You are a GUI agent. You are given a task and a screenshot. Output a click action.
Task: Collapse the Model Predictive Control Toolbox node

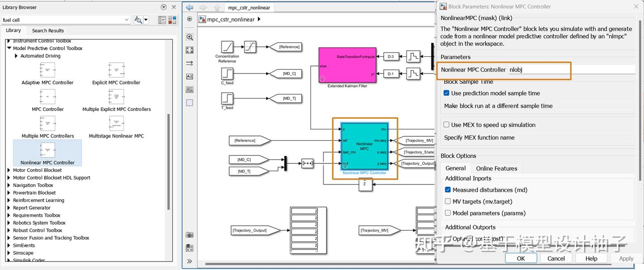pyautogui.click(x=10, y=48)
